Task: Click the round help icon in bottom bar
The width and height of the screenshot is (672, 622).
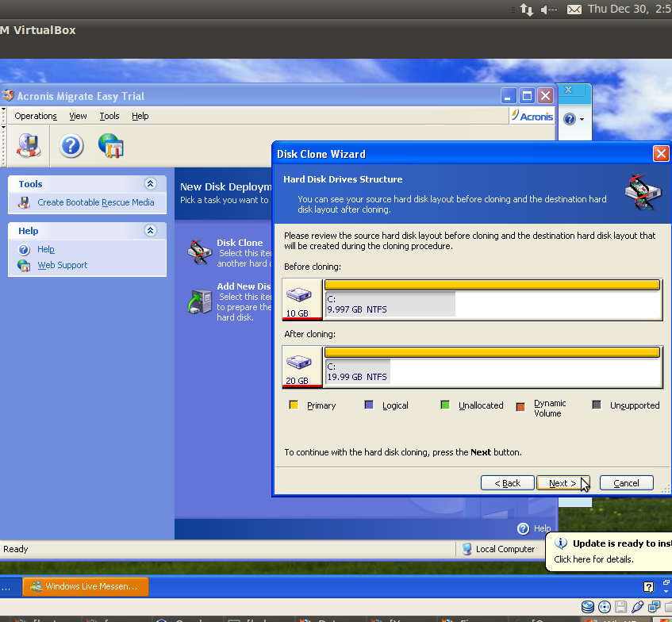Action: point(523,528)
